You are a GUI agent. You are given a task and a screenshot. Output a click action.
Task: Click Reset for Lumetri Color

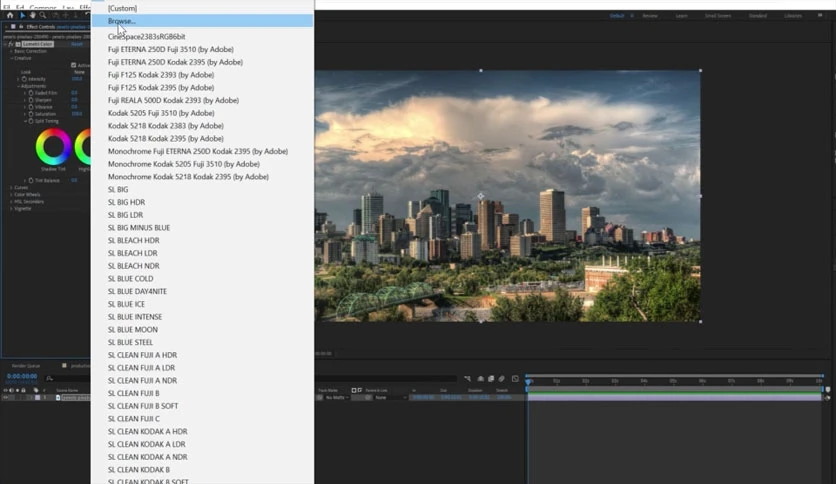pyautogui.click(x=77, y=44)
